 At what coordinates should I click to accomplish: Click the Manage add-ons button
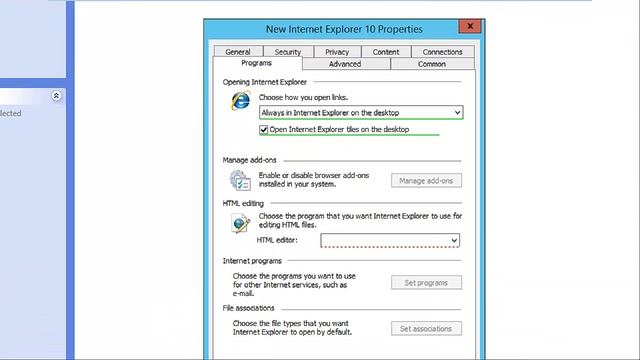click(x=426, y=180)
